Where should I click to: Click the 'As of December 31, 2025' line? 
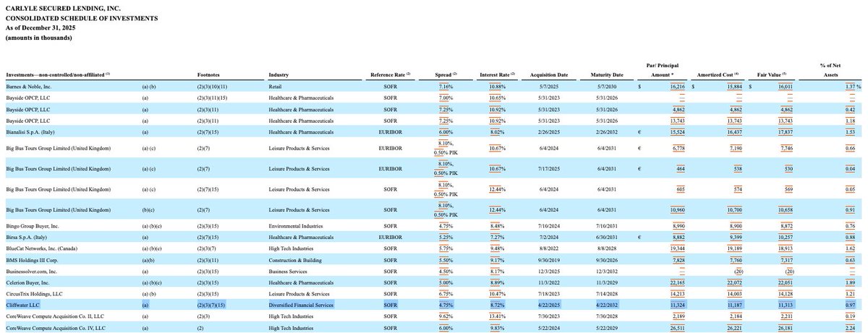click(x=40, y=27)
